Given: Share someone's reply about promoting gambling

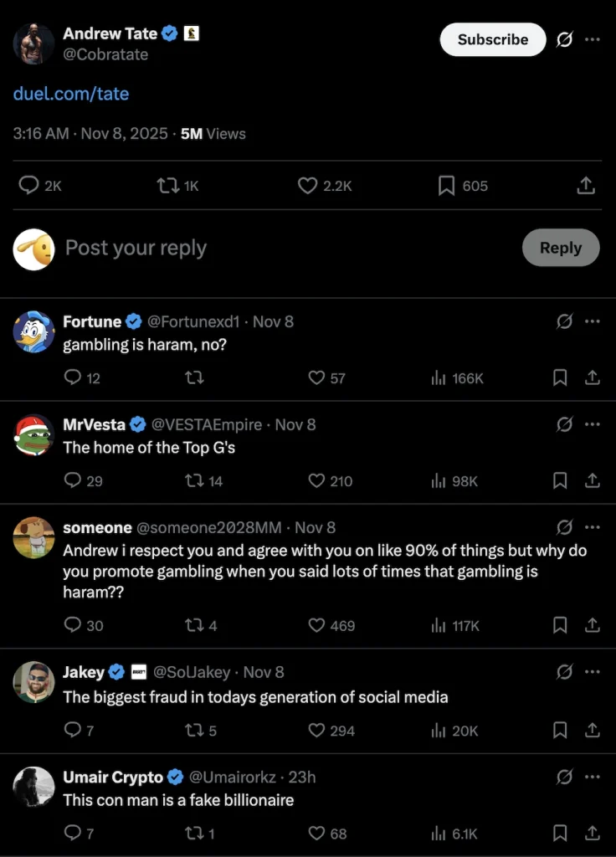Looking at the screenshot, I should pyautogui.click(x=592, y=625).
